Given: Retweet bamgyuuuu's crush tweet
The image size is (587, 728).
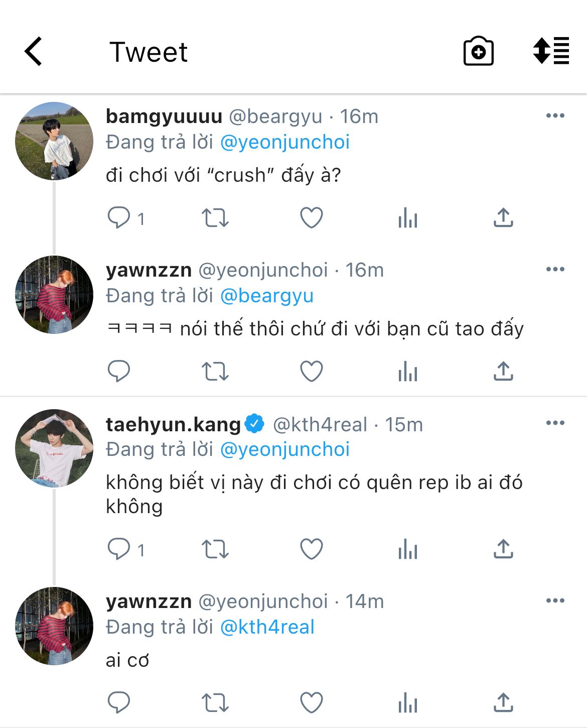Looking at the screenshot, I should [215, 218].
